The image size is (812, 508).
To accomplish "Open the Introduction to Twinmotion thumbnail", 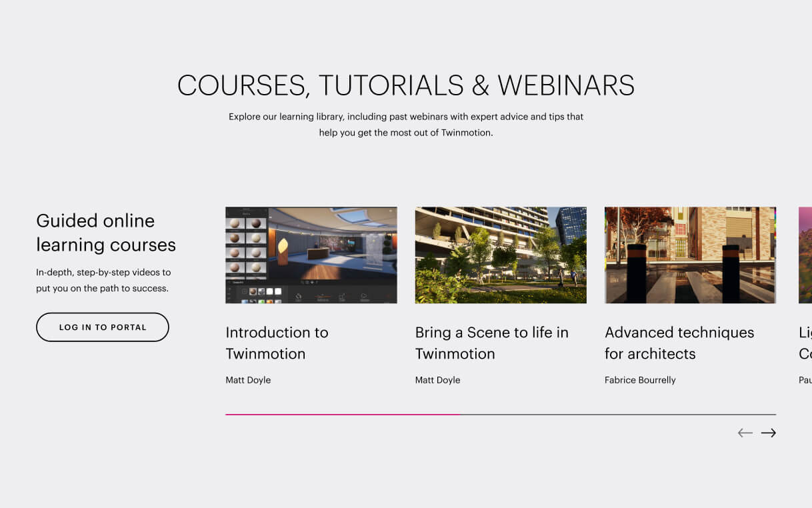I will coord(311,255).
